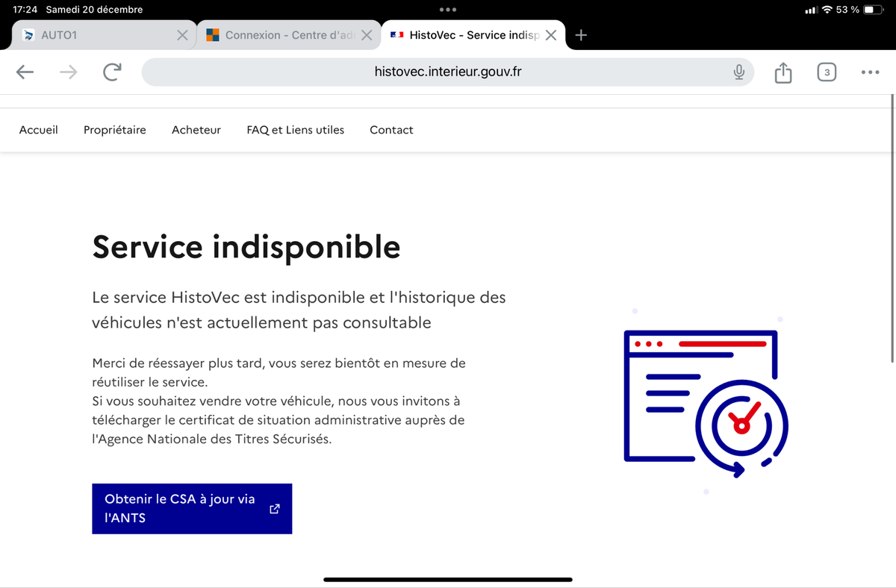Reload the HistoVec page
Image resolution: width=896 pixels, height=588 pixels.
[112, 72]
